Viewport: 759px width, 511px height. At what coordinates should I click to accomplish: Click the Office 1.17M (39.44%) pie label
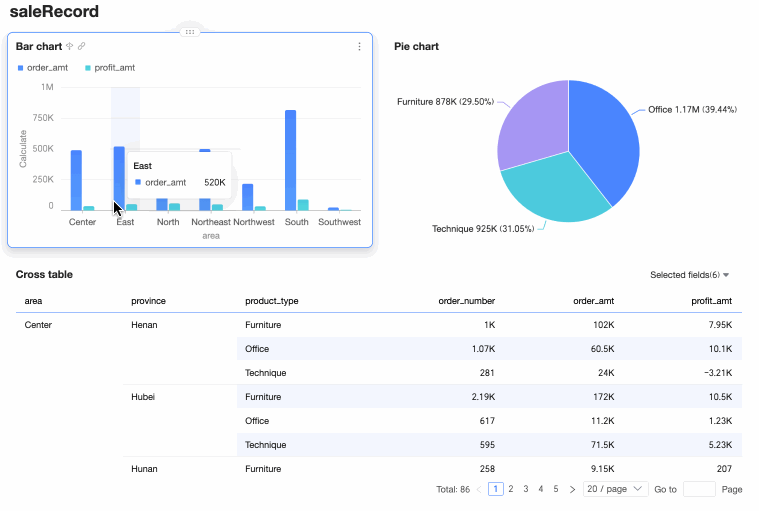693,110
